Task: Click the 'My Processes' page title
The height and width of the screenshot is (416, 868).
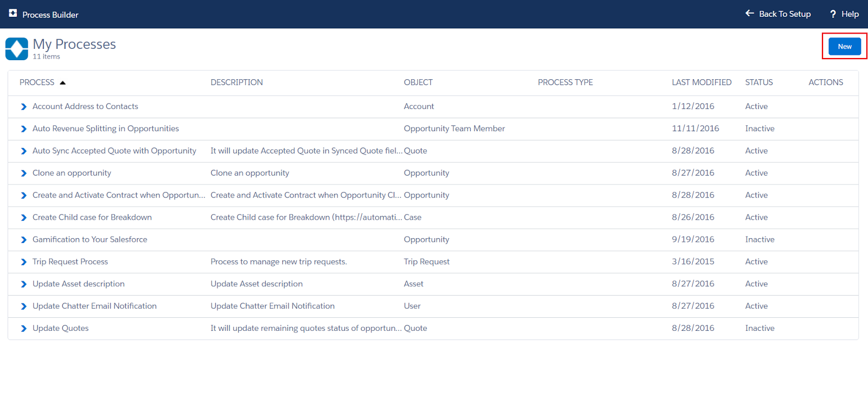Action: click(x=74, y=44)
